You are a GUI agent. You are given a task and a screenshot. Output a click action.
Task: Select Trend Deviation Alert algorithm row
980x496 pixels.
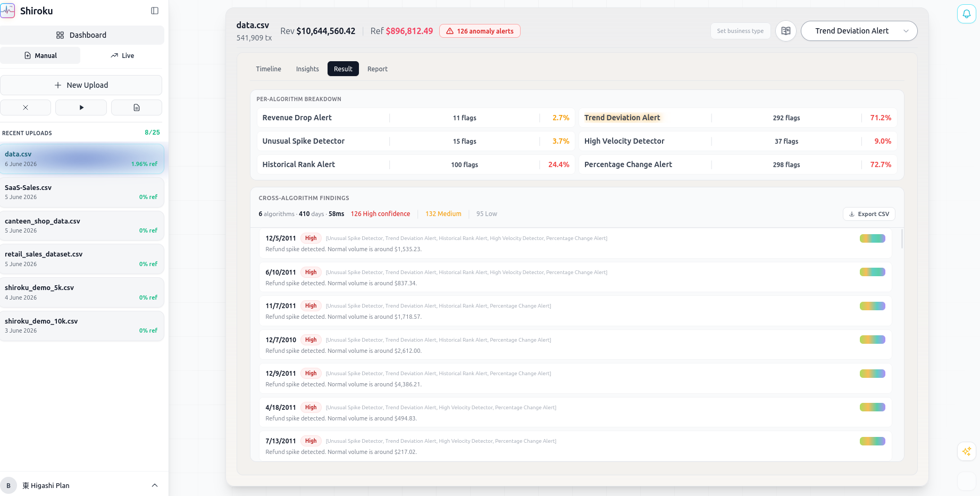pos(738,118)
